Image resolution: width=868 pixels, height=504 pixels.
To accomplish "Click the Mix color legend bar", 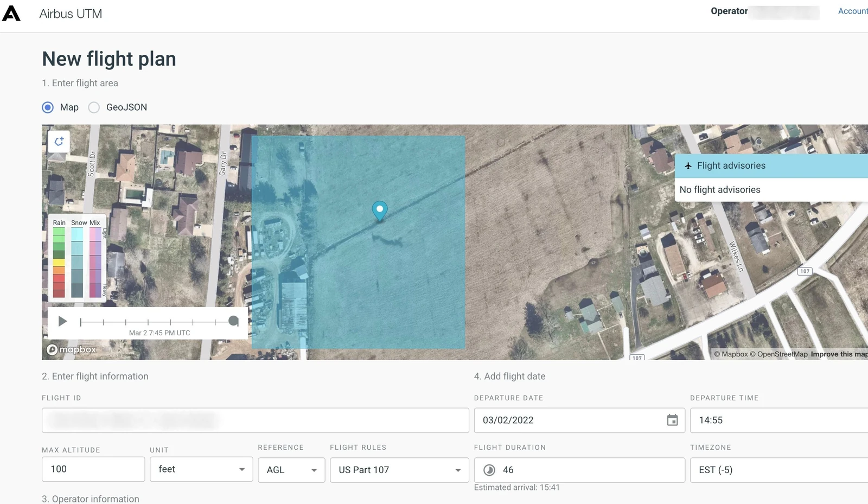I will coord(95,262).
